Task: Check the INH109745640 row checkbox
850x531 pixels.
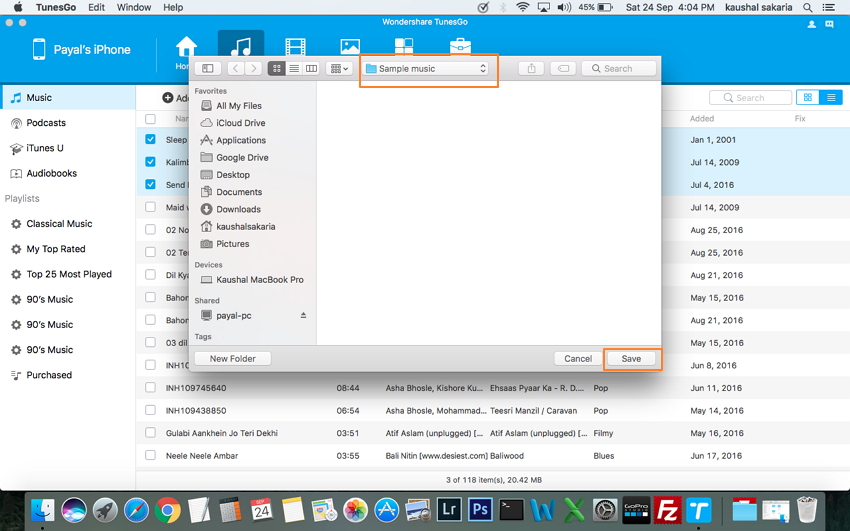Action: click(x=150, y=387)
